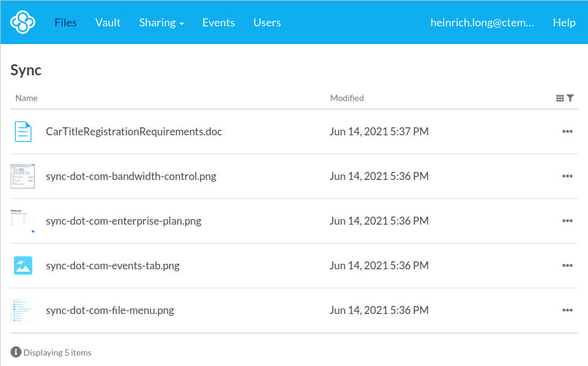588x366 pixels.
Task: Click the image icon for sync-dot-com-events-tab.png
Action: click(23, 266)
